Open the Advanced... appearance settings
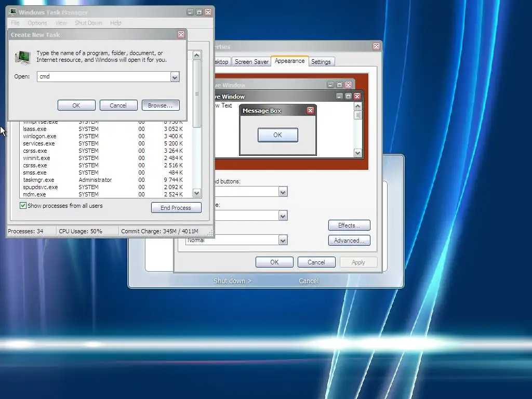The width and height of the screenshot is (532, 399). (349, 240)
